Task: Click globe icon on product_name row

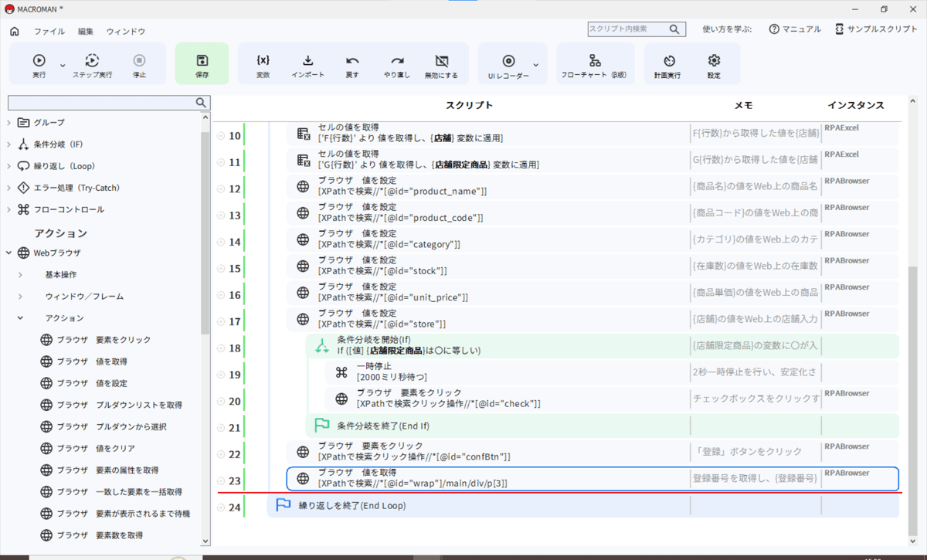Action: [x=304, y=187]
